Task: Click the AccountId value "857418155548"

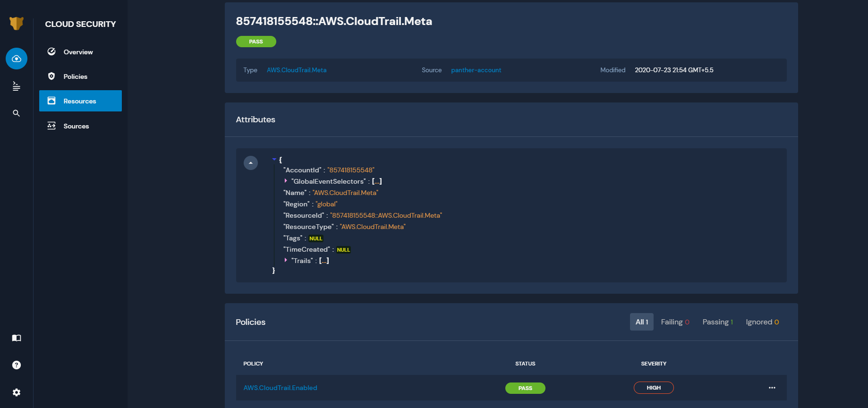Action: pos(351,170)
